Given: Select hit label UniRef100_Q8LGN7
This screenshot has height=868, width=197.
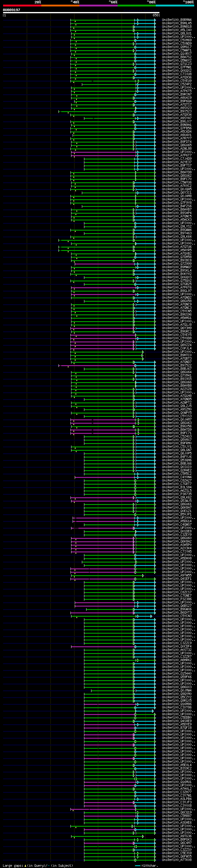Looking at the screenshot, I should (177, 450).
